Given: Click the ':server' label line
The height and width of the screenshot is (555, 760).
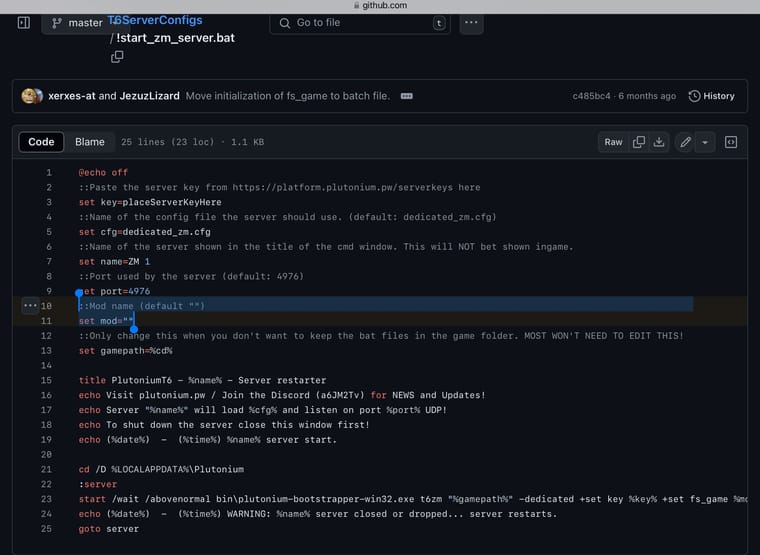Looking at the screenshot, I should 98,484.
